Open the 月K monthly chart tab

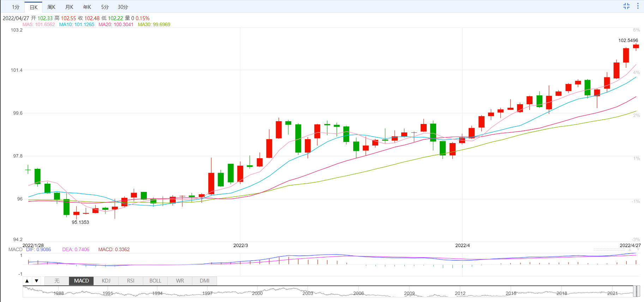click(x=70, y=7)
